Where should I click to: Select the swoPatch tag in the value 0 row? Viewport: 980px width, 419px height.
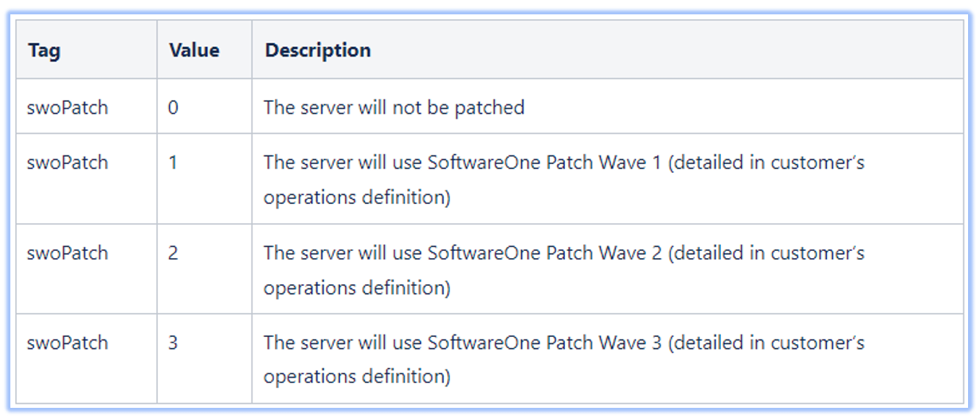(x=67, y=107)
